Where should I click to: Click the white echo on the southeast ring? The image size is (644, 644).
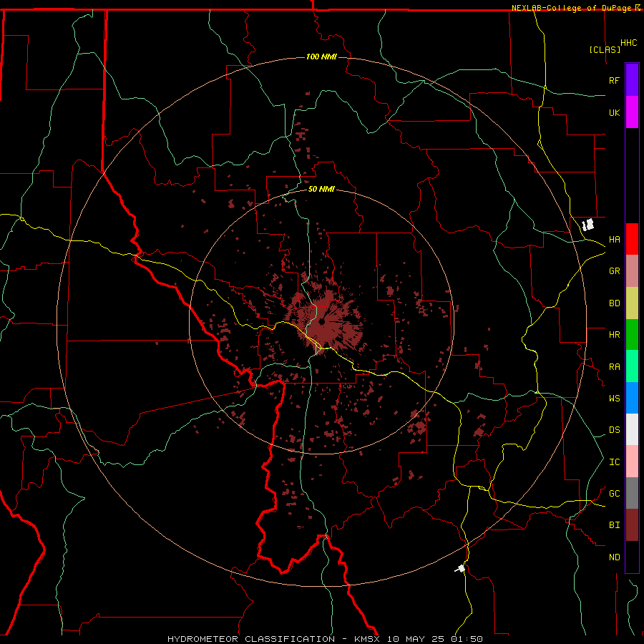pyautogui.click(x=460, y=568)
